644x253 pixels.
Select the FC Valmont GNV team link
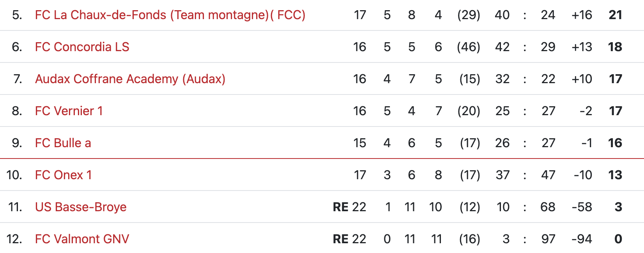tap(82, 239)
